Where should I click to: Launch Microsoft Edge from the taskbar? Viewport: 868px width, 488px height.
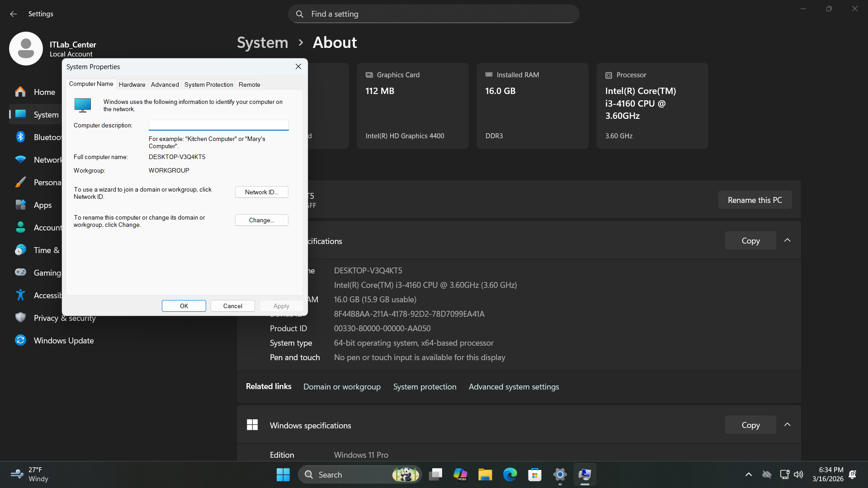(510, 474)
